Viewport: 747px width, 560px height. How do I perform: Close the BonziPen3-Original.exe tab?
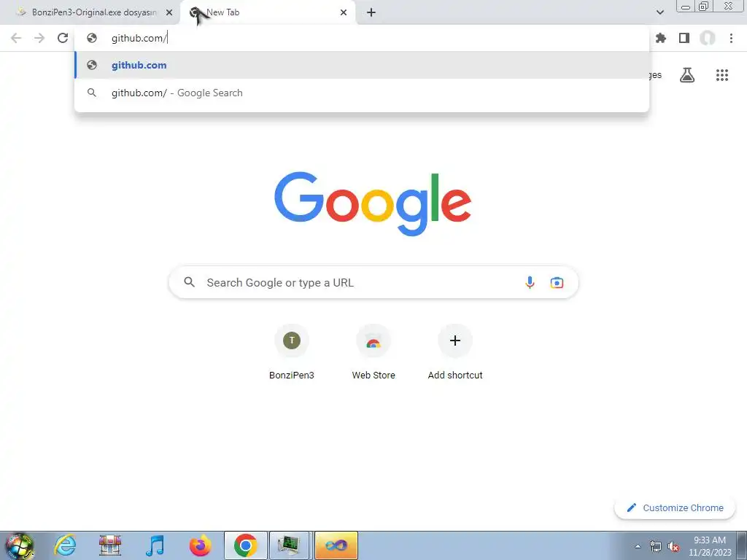pos(169,12)
